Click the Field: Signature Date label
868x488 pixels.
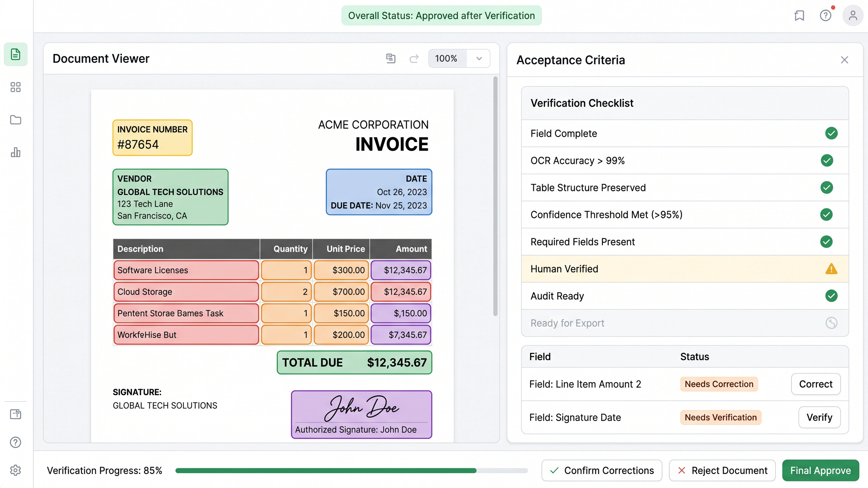[x=575, y=417]
